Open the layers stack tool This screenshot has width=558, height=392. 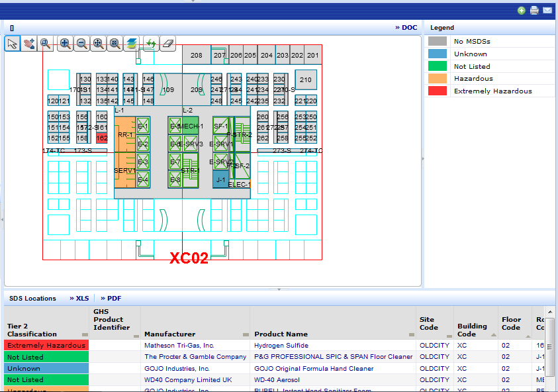(132, 44)
